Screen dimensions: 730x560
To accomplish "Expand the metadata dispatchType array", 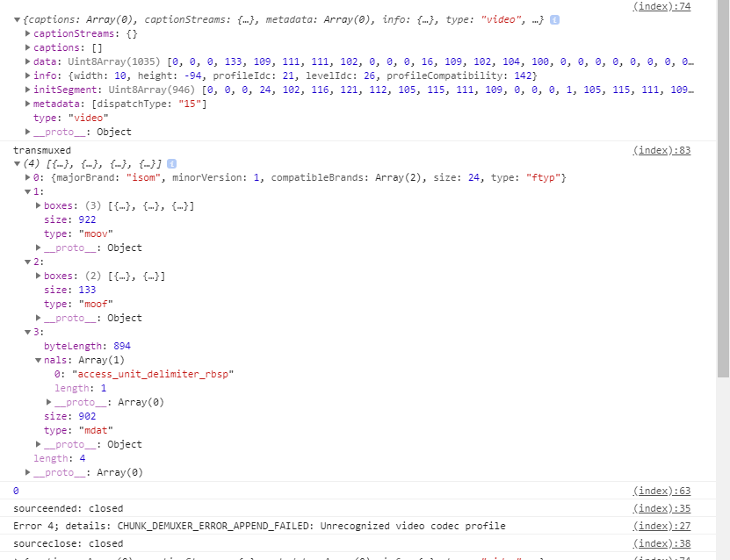I will click(28, 103).
